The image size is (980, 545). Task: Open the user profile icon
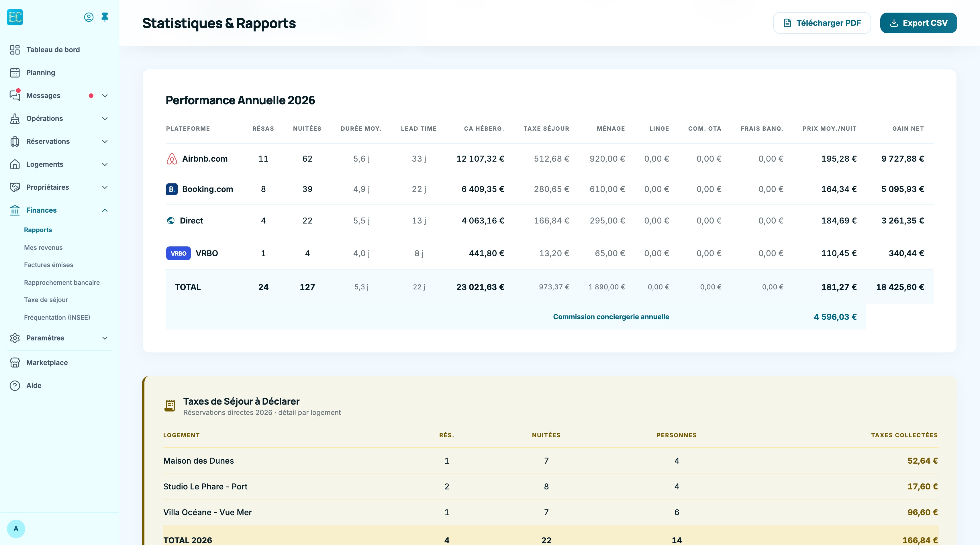tap(89, 17)
